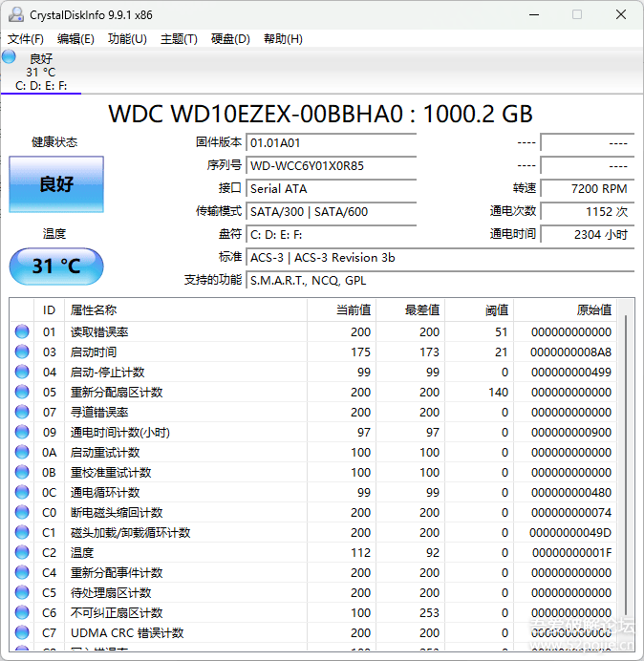Click status orb for 启动重试计数 row
The width and height of the screenshot is (644, 661).
click(x=22, y=453)
